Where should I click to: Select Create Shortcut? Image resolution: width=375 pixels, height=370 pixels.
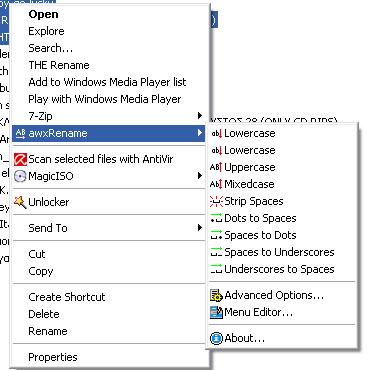[67, 297]
